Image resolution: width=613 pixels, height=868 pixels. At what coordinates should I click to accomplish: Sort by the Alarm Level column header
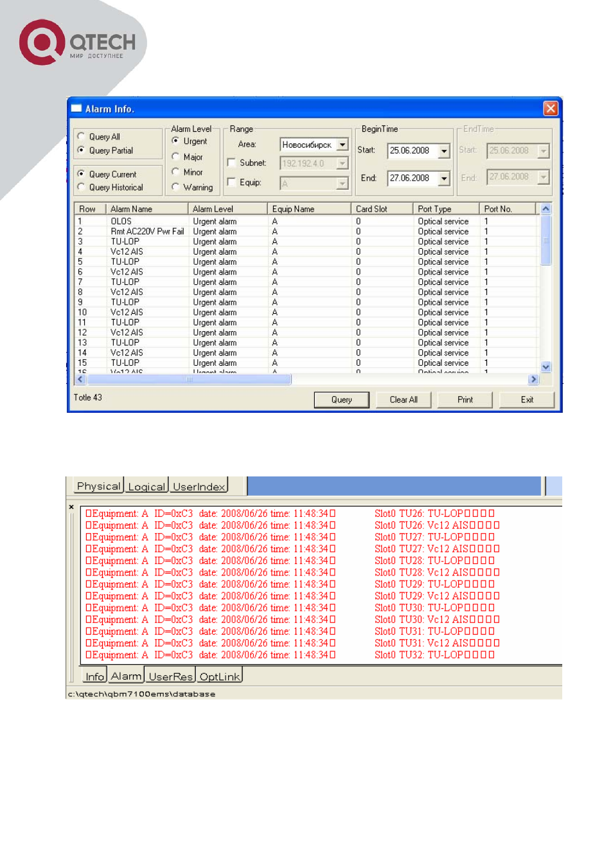(x=228, y=209)
